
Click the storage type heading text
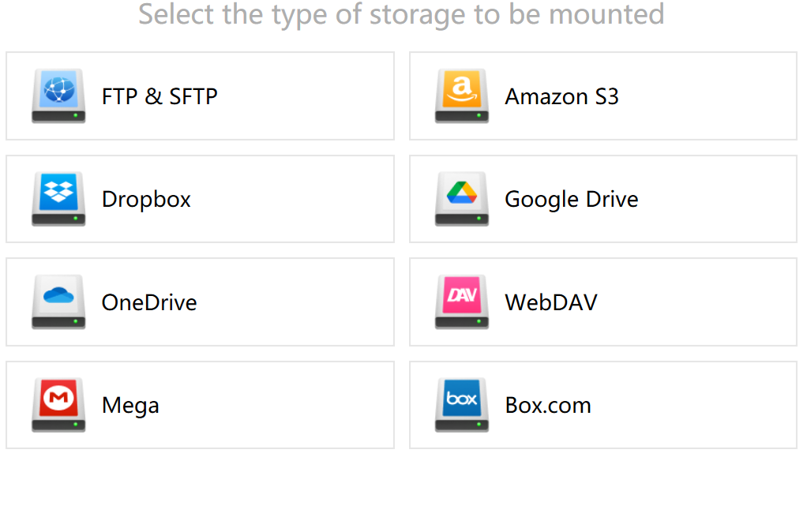pyautogui.click(x=401, y=14)
